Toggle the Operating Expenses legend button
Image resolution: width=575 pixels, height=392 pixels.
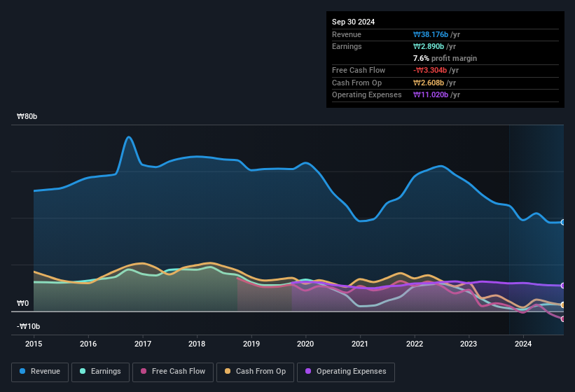tap(346, 372)
